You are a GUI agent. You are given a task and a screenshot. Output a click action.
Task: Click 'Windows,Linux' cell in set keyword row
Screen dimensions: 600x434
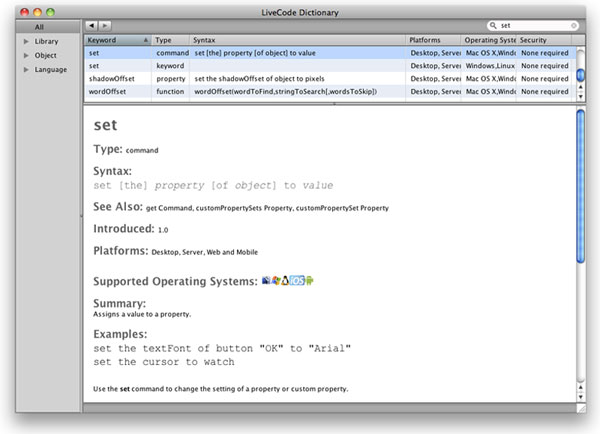490,66
